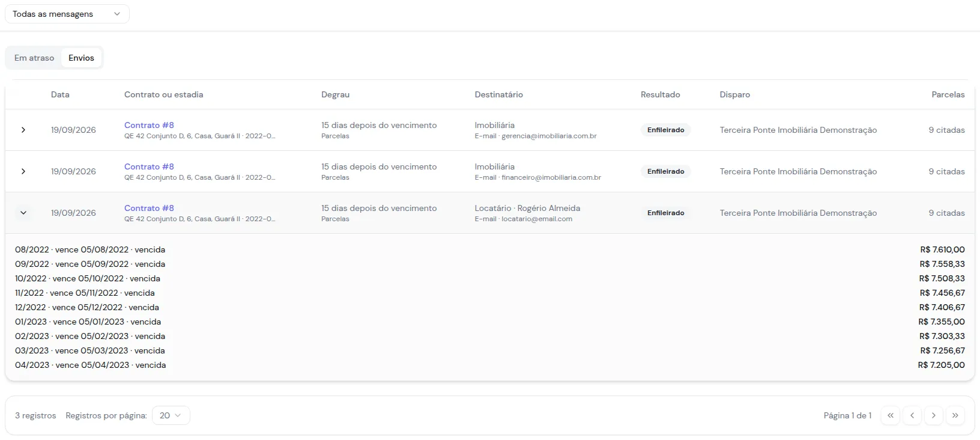Click the '3 registros' count
The width and height of the screenshot is (980, 440).
35,415
